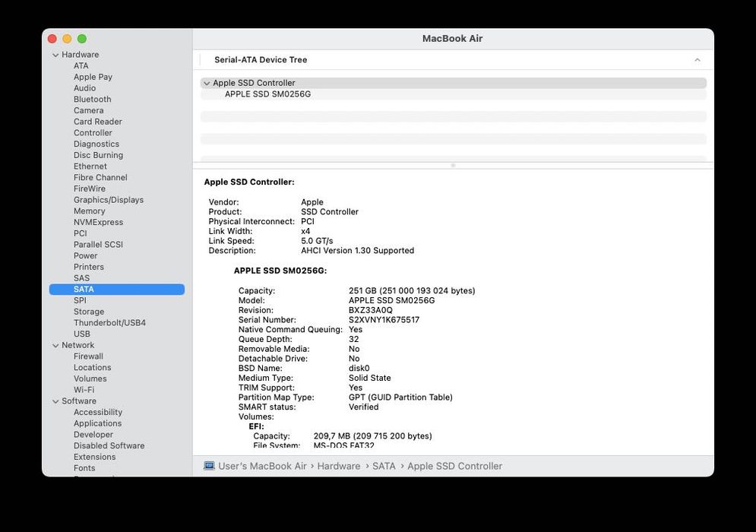This screenshot has width=756, height=532.
Task: Collapse the Serial-ATA Device Tree header chevron
Action: coord(697,60)
